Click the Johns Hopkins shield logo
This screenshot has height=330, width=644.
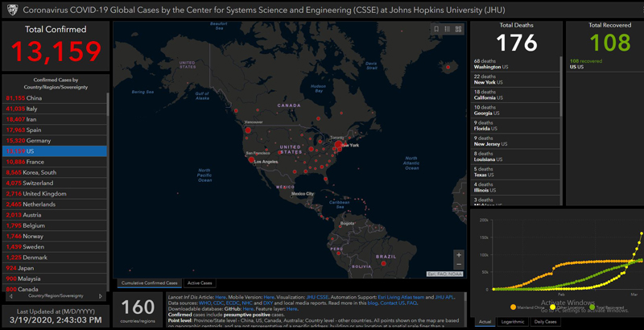[12, 10]
